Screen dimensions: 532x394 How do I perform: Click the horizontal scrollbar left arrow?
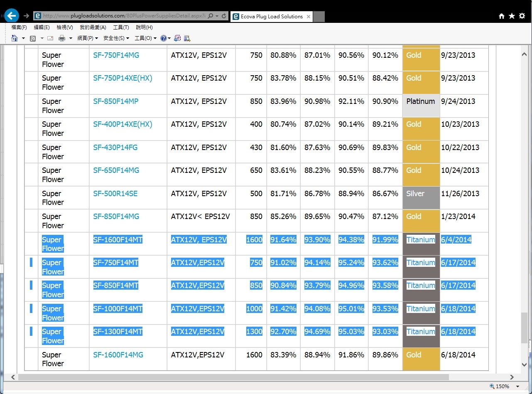pyautogui.click(x=13, y=377)
